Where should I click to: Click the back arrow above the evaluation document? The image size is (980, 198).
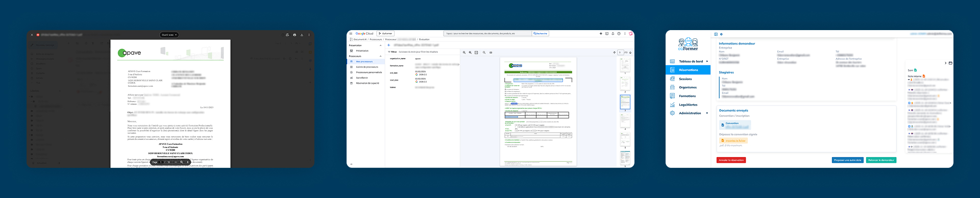pos(389,45)
